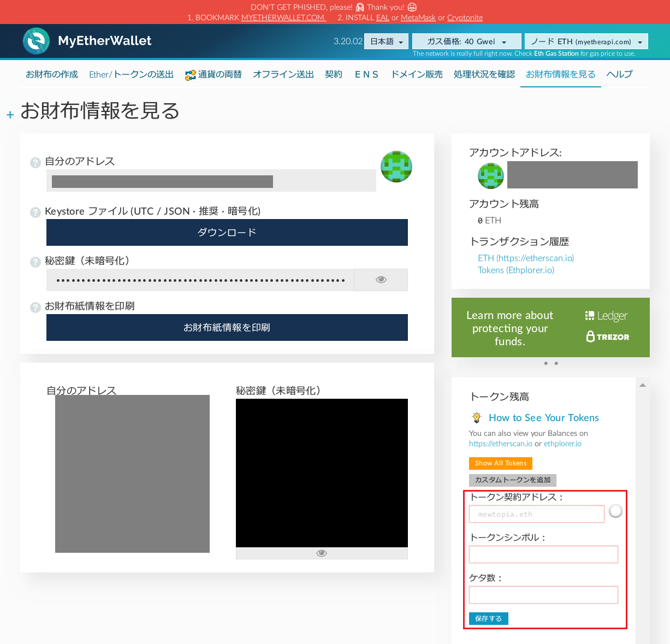
Task: Click the 秘密鍵 QR code image
Action: click(322, 473)
